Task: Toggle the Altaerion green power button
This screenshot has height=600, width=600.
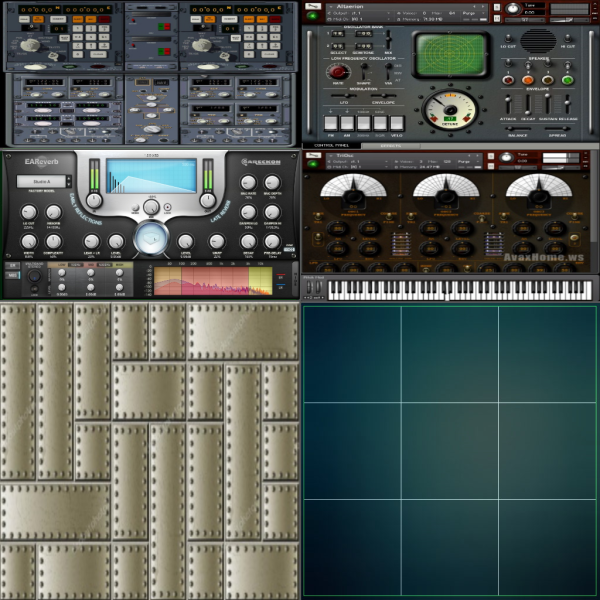Action: [x=313, y=13]
